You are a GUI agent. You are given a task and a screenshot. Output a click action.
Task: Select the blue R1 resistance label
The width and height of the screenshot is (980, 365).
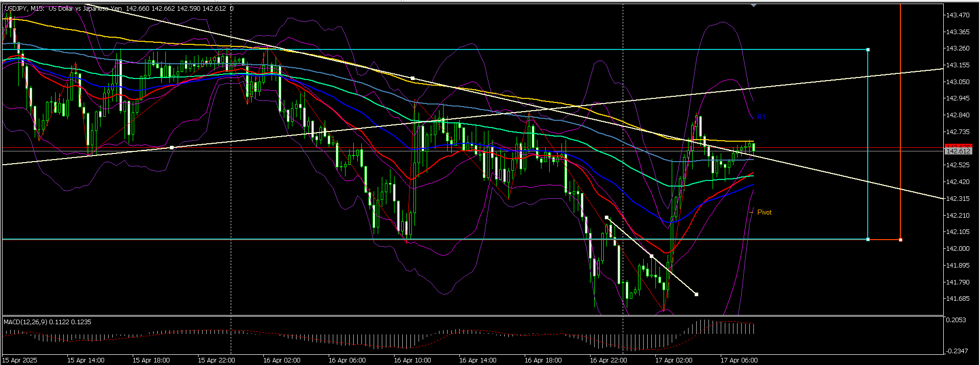coord(761,117)
